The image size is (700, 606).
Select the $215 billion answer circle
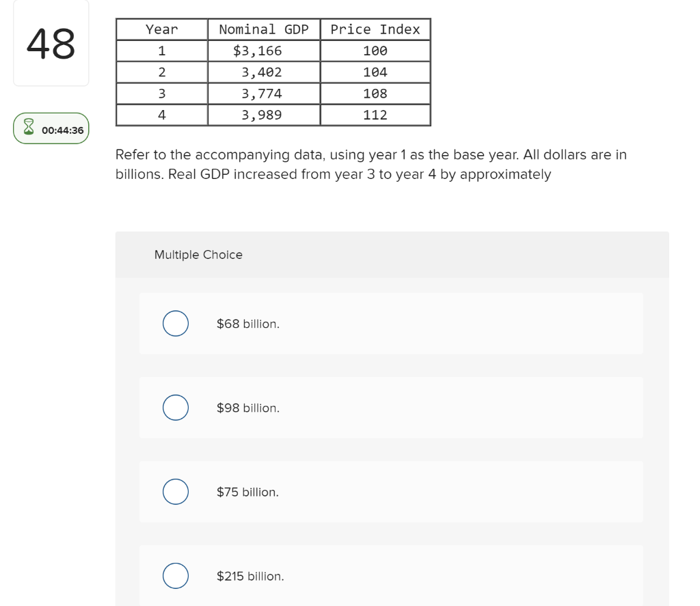pyautogui.click(x=175, y=575)
